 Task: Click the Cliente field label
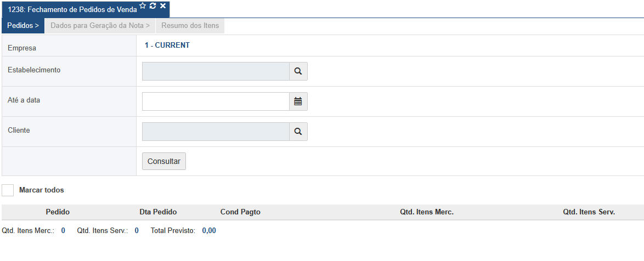[x=19, y=130]
